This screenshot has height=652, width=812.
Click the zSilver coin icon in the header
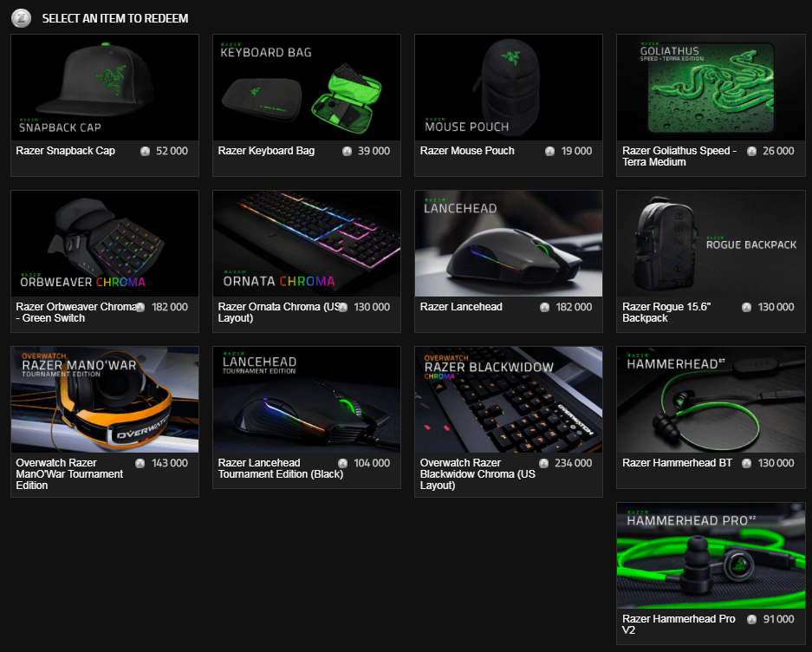tap(23, 17)
